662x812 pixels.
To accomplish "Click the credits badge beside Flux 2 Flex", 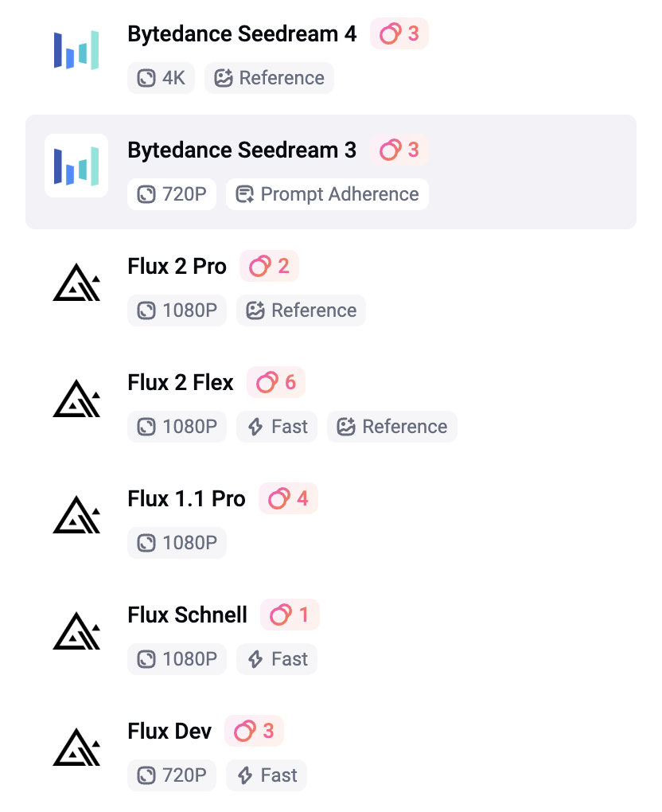I will coord(276,383).
